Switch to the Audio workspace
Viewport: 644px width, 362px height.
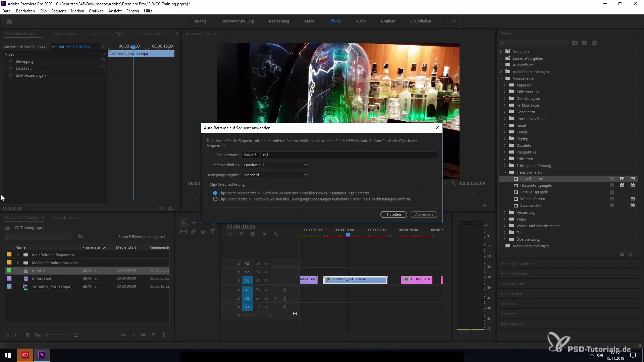[361, 21]
